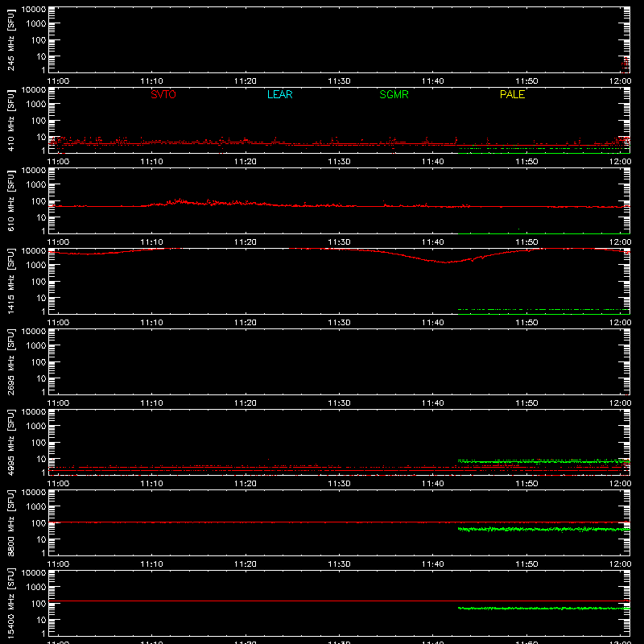Click the flat red SVTO line in the 15400 MHz panel
This screenshot has height=644, width=644.
[x=339, y=601]
